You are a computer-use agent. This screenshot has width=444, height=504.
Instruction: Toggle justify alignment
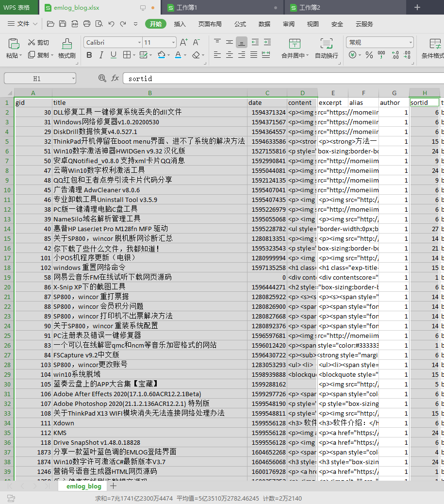click(254, 55)
